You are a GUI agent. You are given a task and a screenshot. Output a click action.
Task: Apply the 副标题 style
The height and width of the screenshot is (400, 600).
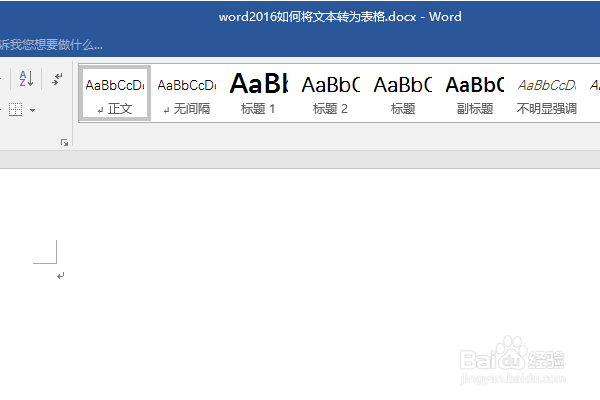474,93
